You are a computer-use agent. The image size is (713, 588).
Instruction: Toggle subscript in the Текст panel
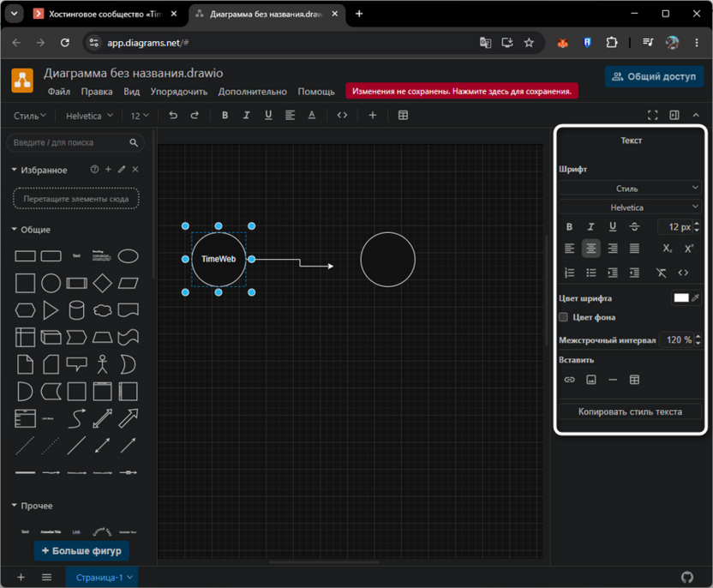click(667, 249)
